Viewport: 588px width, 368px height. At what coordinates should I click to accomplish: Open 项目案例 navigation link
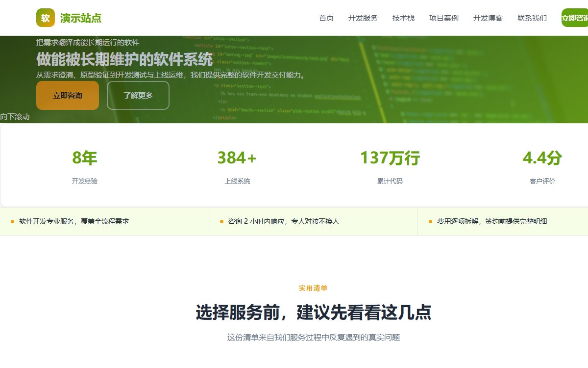click(444, 18)
